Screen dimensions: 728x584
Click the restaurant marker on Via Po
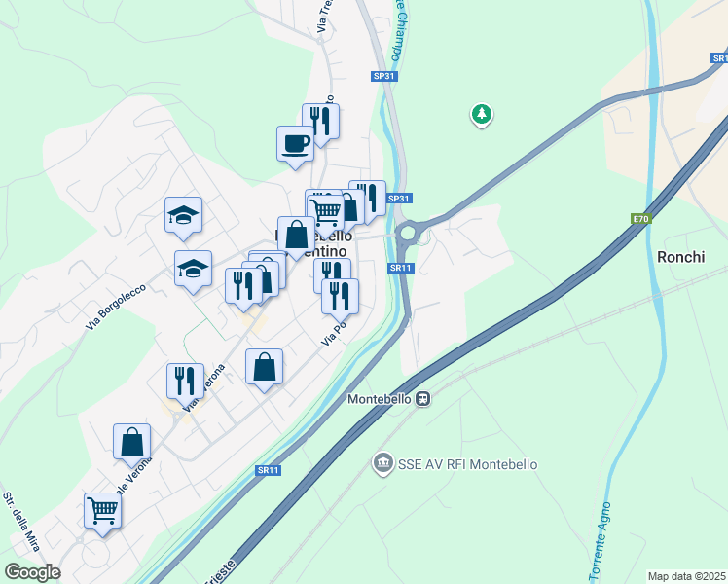click(x=340, y=297)
